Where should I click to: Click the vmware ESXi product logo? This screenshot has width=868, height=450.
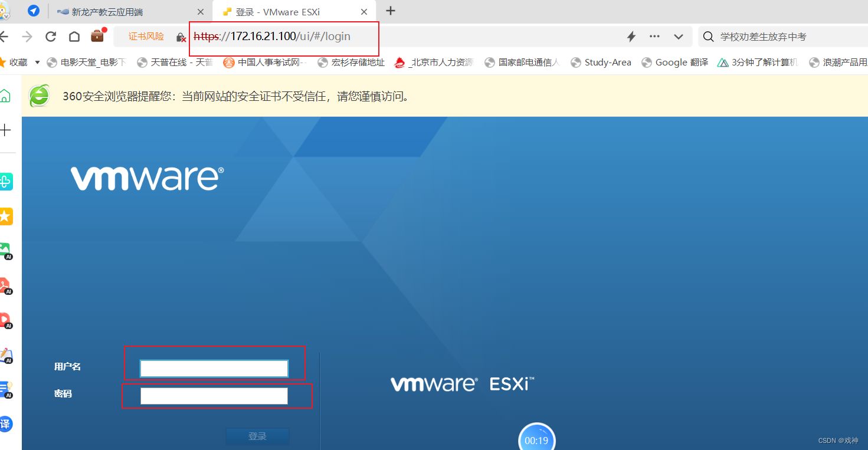point(462,384)
